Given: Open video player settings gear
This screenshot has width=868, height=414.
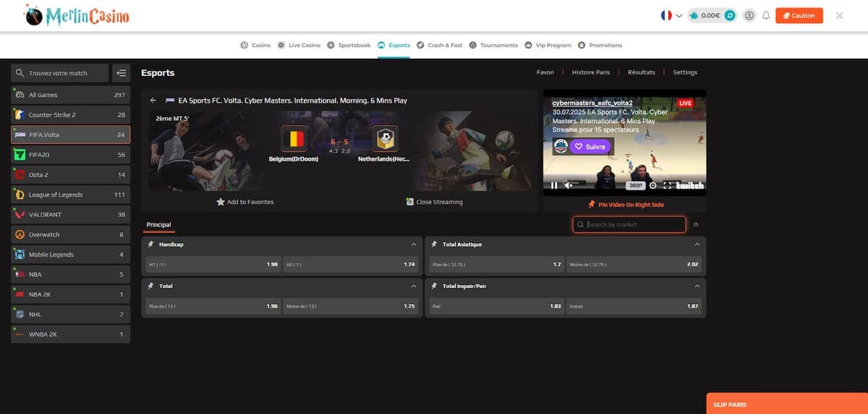Looking at the screenshot, I should tap(653, 185).
